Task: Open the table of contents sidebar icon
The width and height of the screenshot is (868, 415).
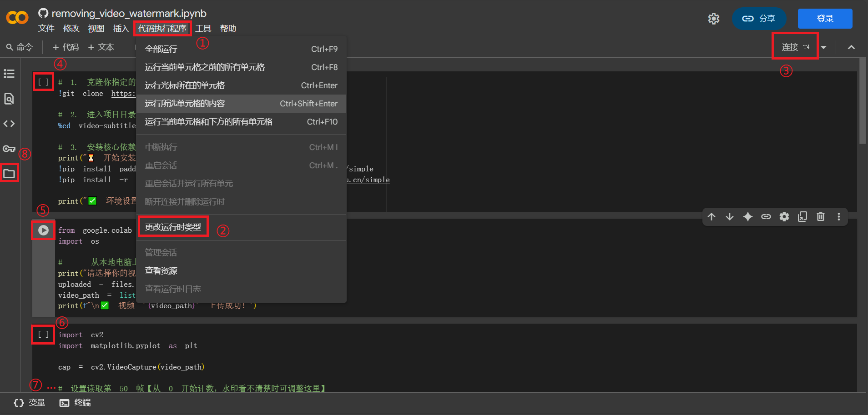Action: (x=9, y=74)
